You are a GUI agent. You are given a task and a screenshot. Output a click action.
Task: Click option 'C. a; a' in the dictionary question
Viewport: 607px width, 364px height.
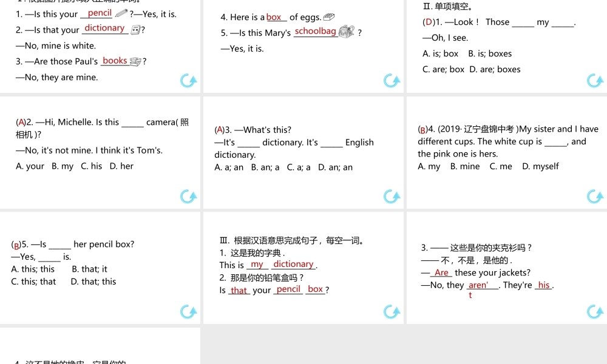tap(299, 167)
